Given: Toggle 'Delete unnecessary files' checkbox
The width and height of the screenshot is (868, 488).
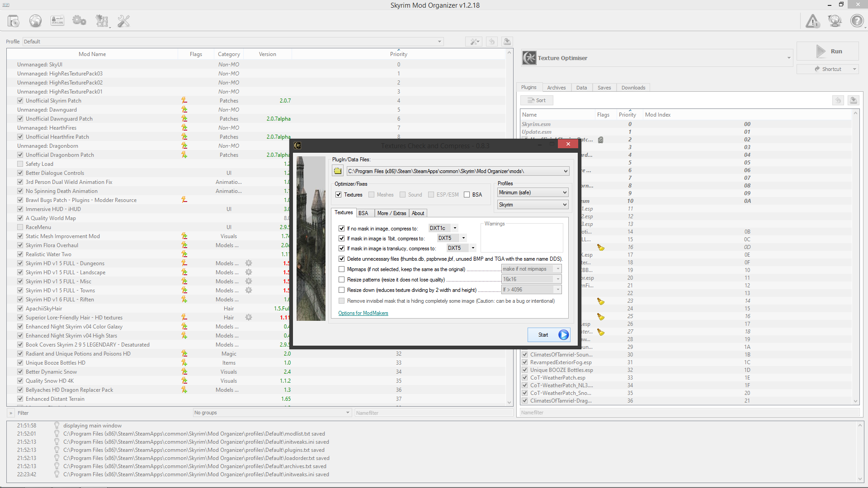Looking at the screenshot, I should (x=342, y=259).
